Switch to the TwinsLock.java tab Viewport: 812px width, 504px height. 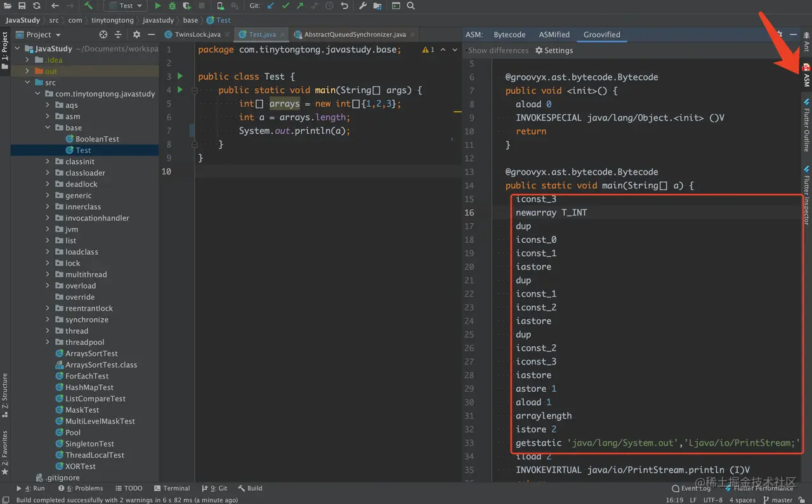[197, 35]
